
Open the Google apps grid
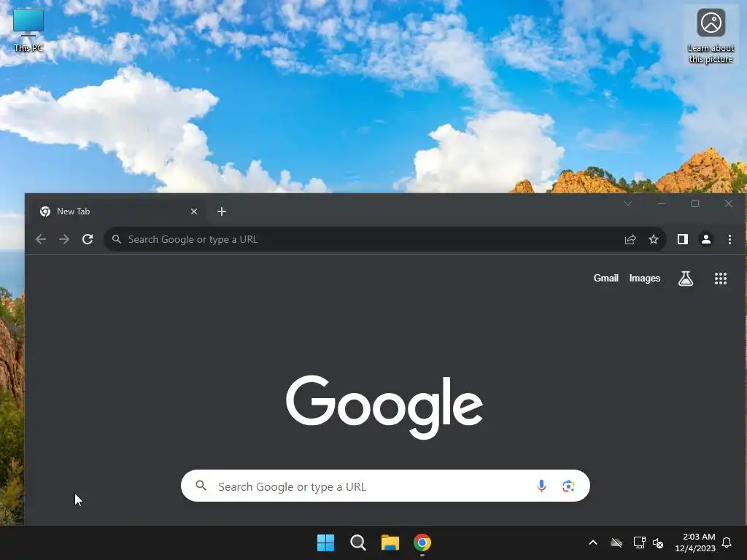click(x=720, y=279)
